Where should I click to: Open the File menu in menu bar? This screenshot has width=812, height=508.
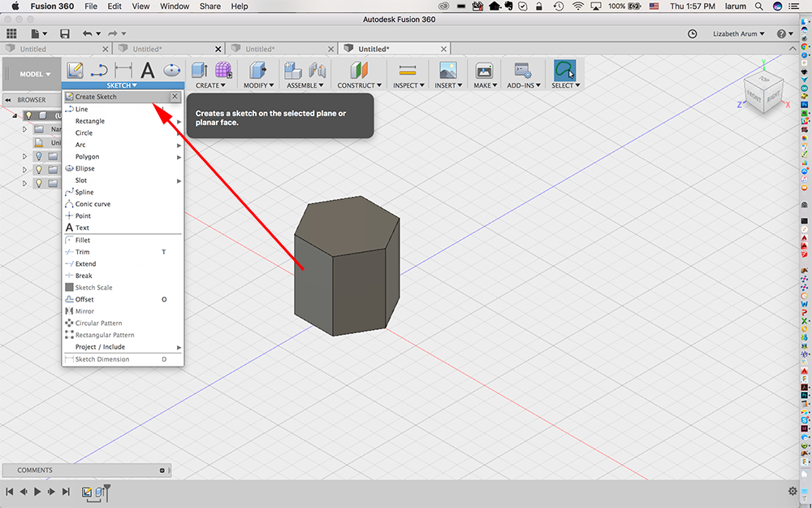pos(91,7)
